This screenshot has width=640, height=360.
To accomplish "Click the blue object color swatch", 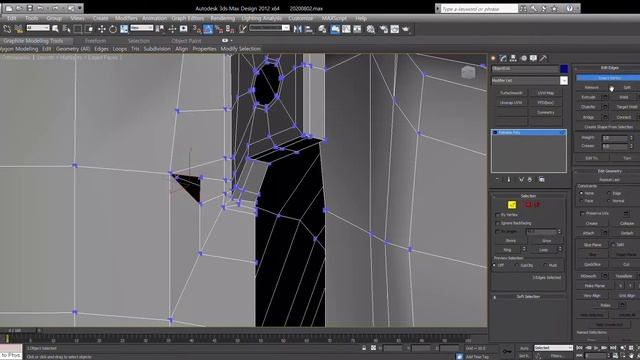I will (564, 69).
